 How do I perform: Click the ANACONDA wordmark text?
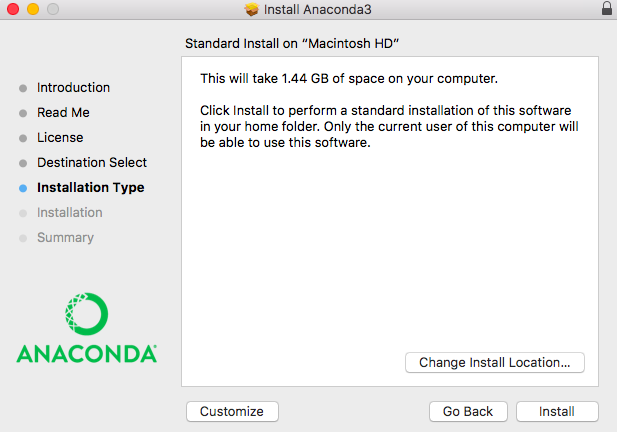pos(86,354)
